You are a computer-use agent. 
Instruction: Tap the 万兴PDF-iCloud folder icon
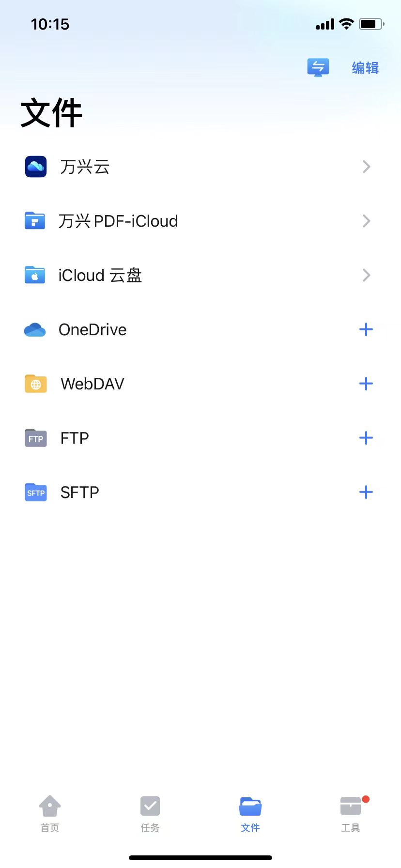click(35, 221)
